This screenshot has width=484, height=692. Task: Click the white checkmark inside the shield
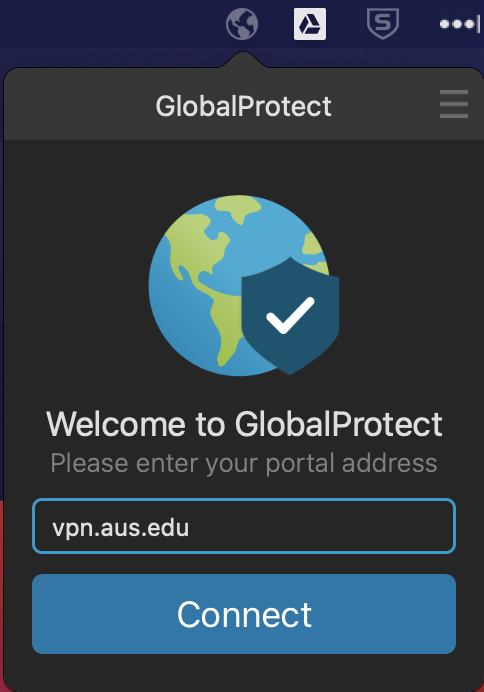(290, 315)
